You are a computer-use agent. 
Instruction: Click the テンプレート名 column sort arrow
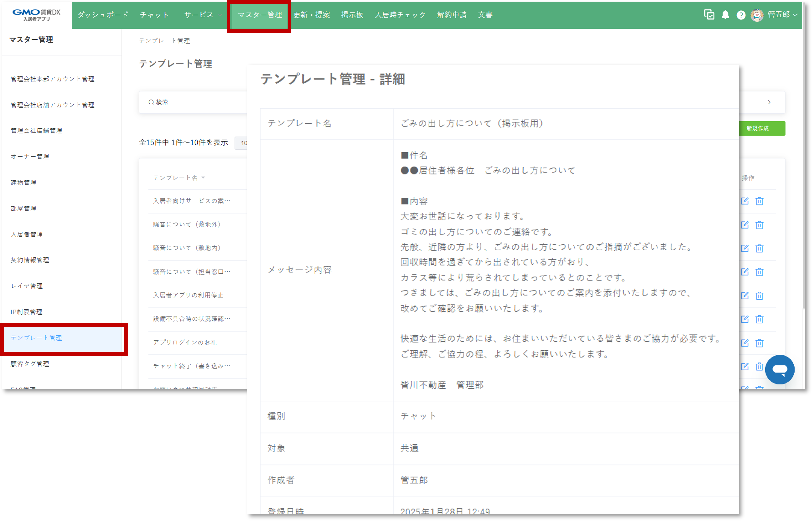point(203,178)
